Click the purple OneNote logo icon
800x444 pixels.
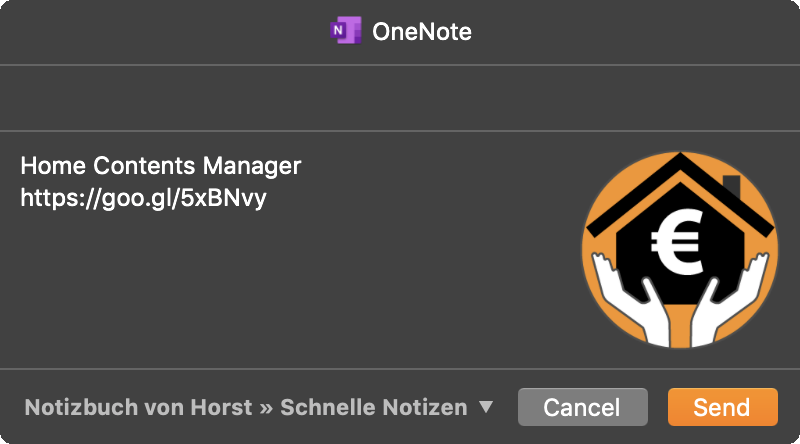coord(346,31)
